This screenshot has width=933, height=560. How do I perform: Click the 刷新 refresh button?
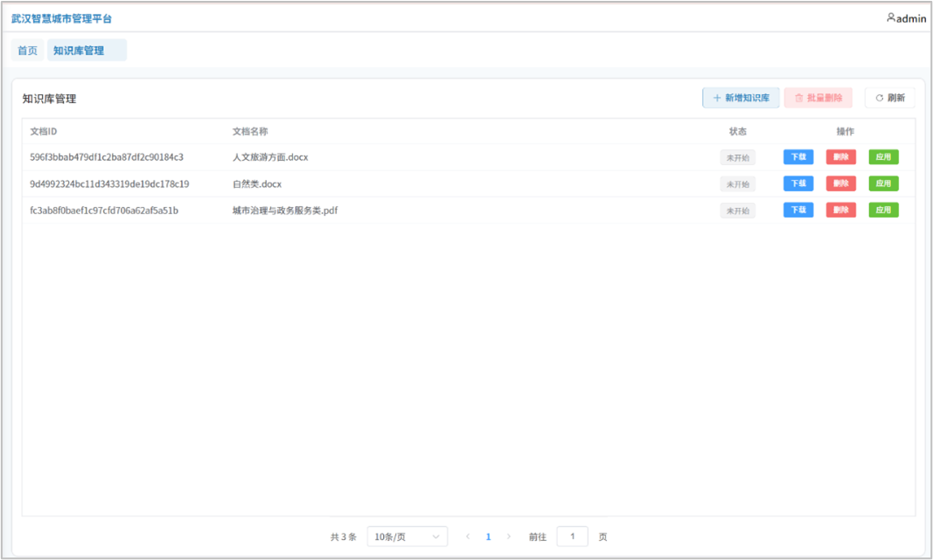[x=889, y=98]
